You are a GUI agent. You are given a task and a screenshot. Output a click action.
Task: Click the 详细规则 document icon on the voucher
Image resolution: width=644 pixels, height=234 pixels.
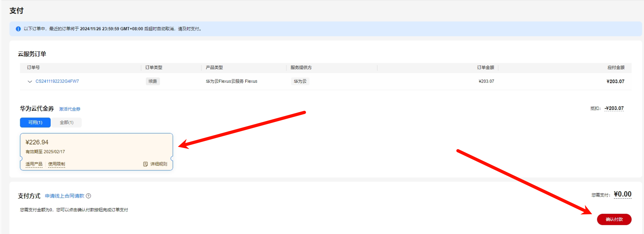point(145,164)
